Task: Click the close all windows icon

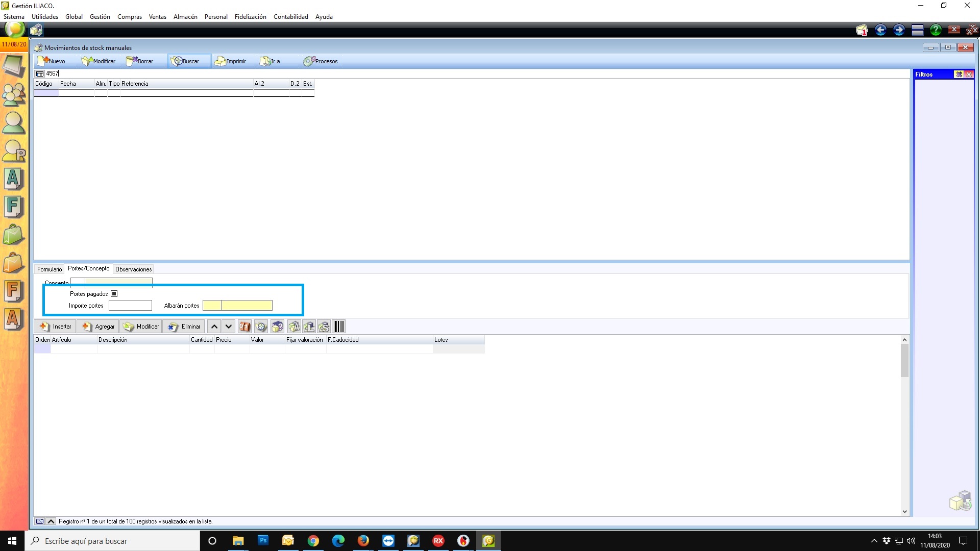Action: 972,30
